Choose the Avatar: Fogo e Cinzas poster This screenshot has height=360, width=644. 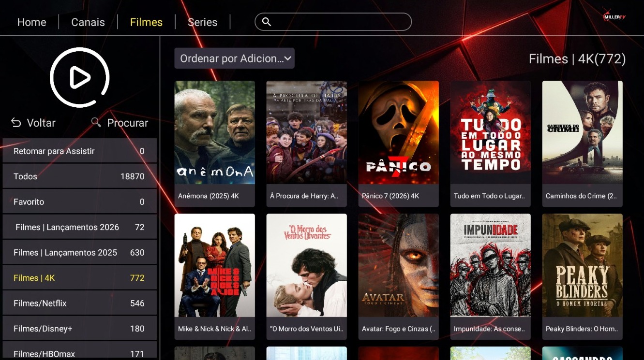[398, 266]
